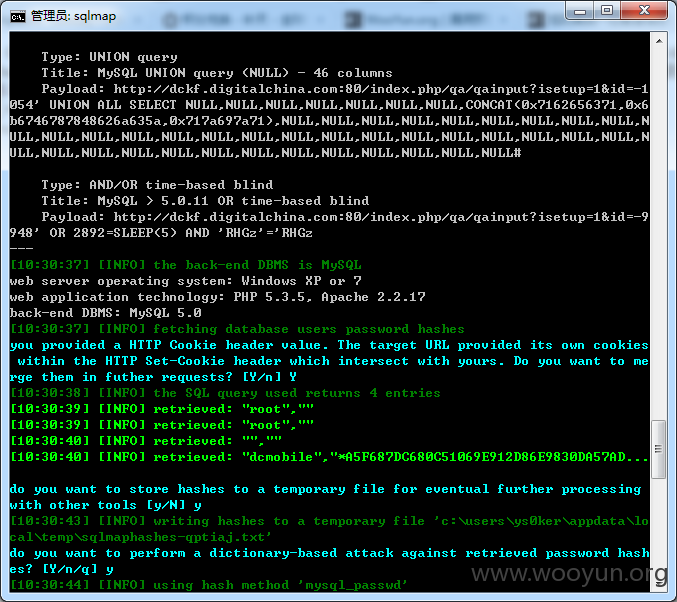This screenshot has height=602, width=677.
Task: Click 'the SQL query used returns 4 entries'
Action: pos(297,393)
